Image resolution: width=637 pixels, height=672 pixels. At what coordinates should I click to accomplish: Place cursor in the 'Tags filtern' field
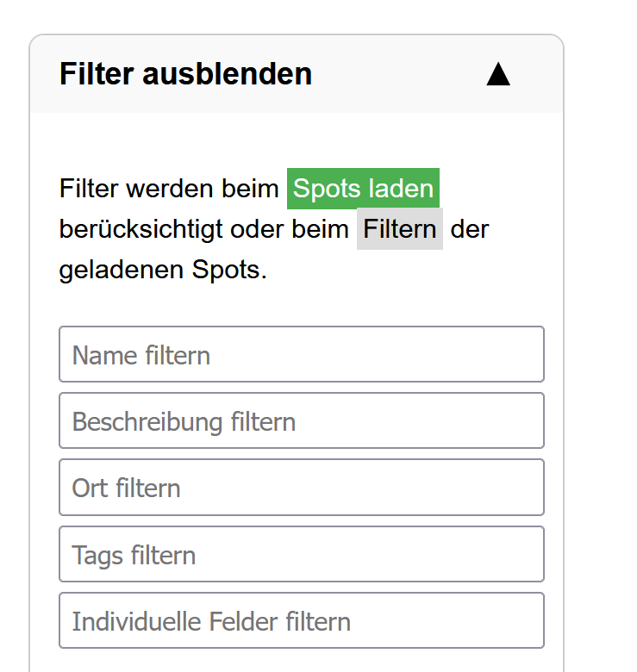tap(301, 554)
